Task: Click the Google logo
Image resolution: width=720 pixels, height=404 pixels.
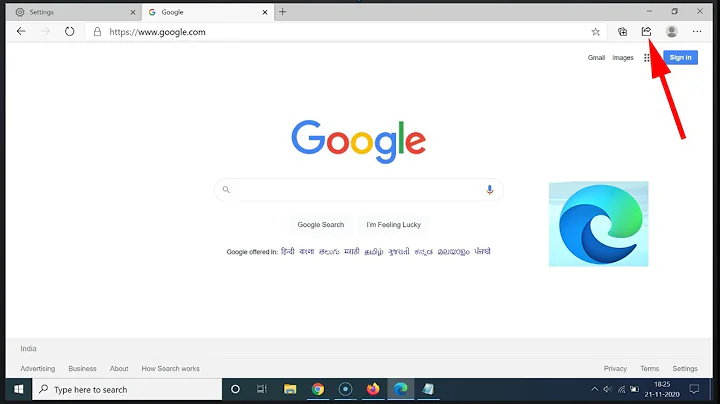Action: pos(359,141)
